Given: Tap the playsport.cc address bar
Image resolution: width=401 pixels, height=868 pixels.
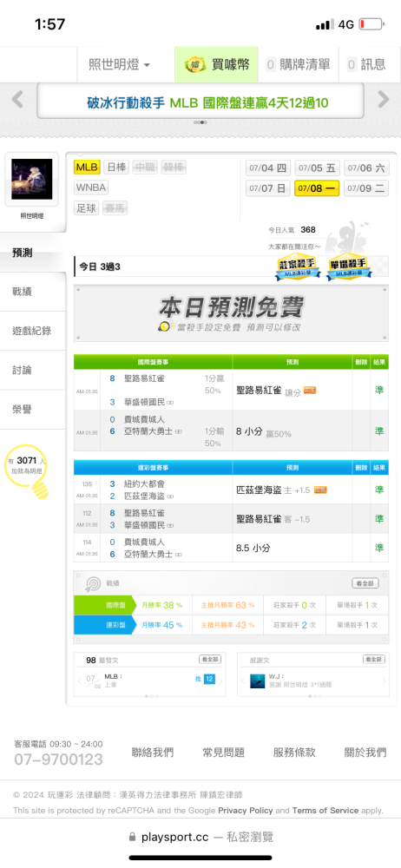Looking at the screenshot, I should (x=200, y=837).
